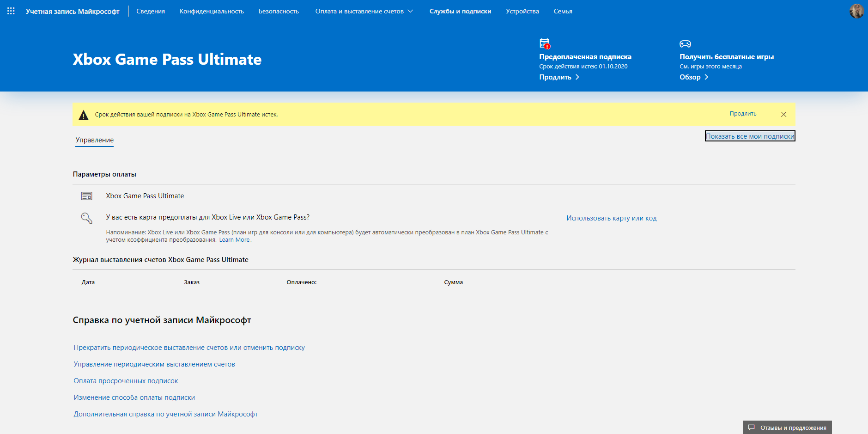Open Управление периодическим выставлением счетов link
The width and height of the screenshot is (868, 434).
click(154, 364)
